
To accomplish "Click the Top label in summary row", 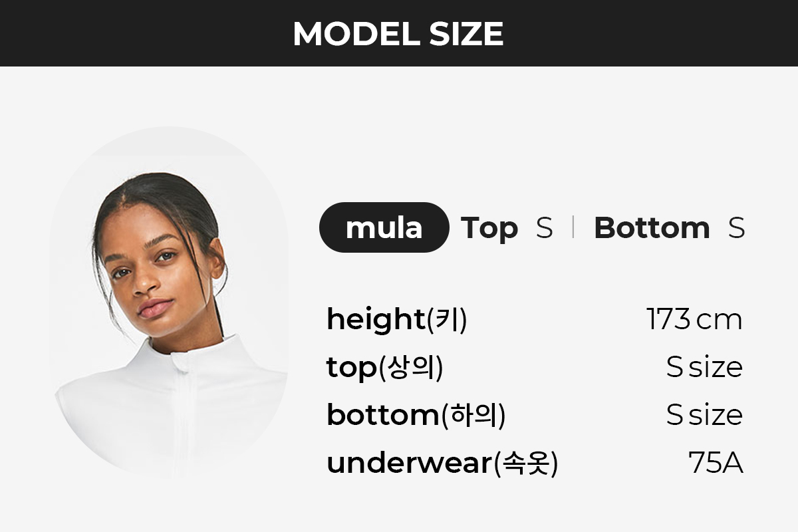I will (x=489, y=228).
